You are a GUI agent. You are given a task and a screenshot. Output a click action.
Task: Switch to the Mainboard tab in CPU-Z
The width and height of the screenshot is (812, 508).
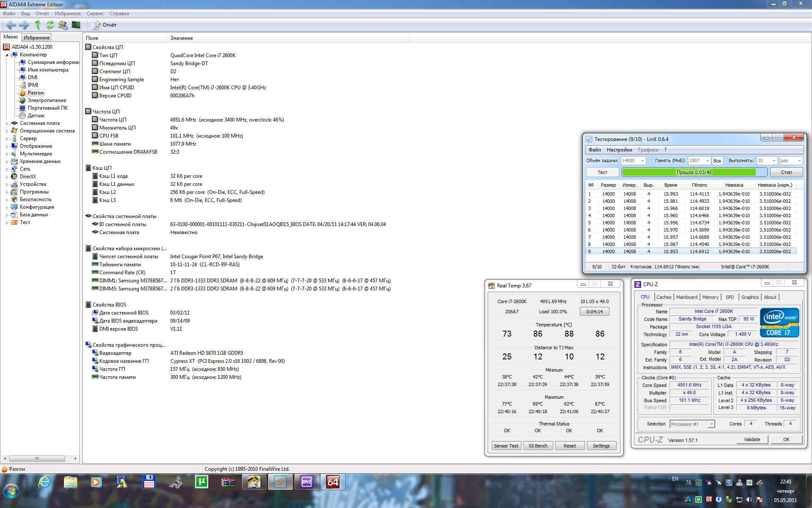[687, 297]
